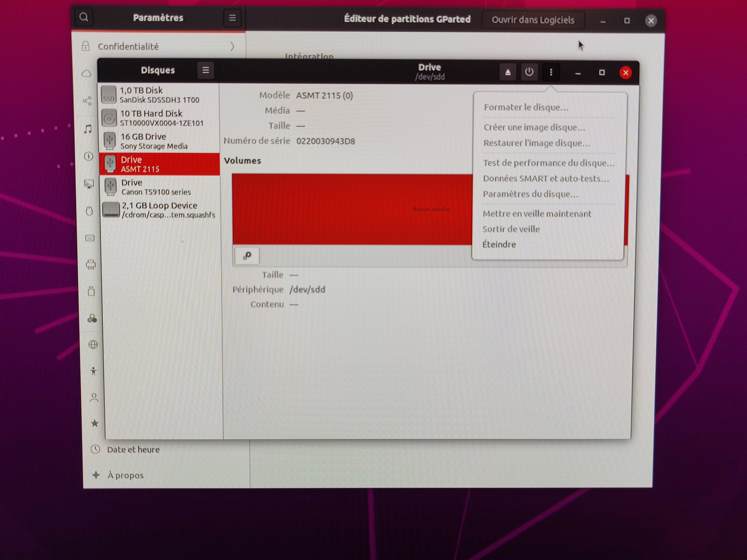Image resolution: width=747 pixels, height=560 pixels.
Task: Click the volume gear options button
Action: click(247, 256)
